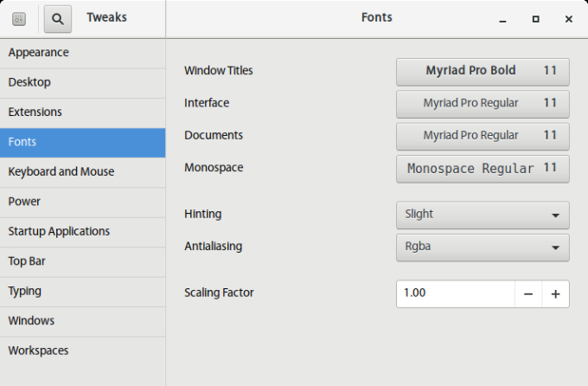
Task: Decrease the Scaling Factor with minus
Action: tap(528, 294)
